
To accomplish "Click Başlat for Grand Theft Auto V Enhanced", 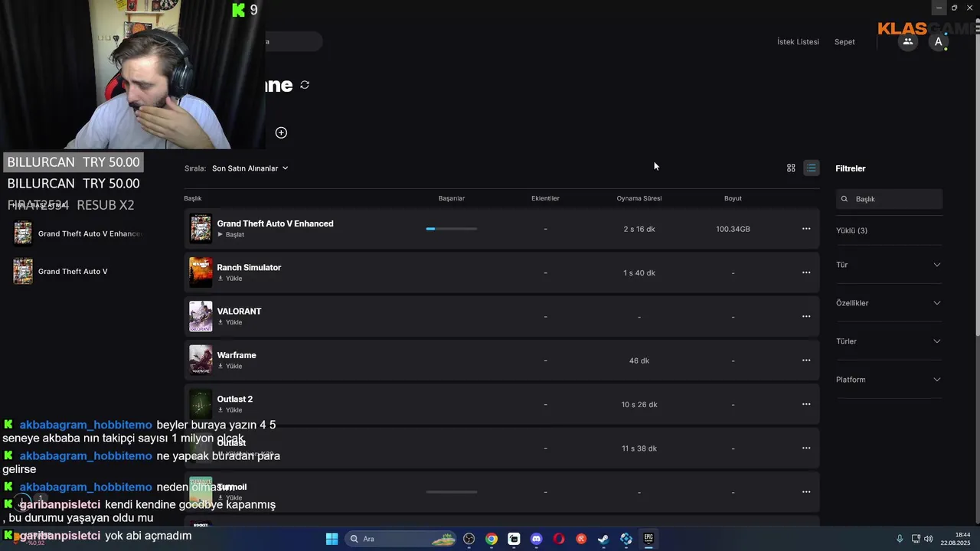I will [231, 235].
